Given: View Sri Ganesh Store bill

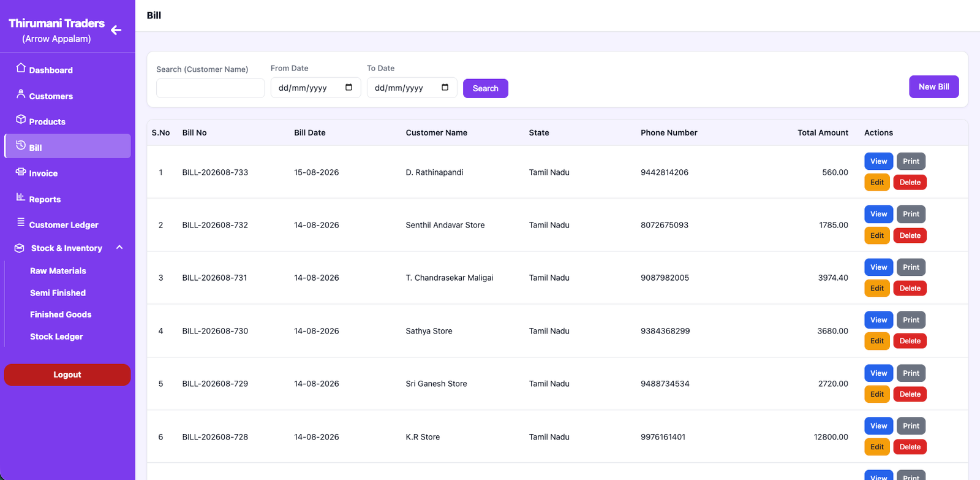Looking at the screenshot, I should point(878,373).
